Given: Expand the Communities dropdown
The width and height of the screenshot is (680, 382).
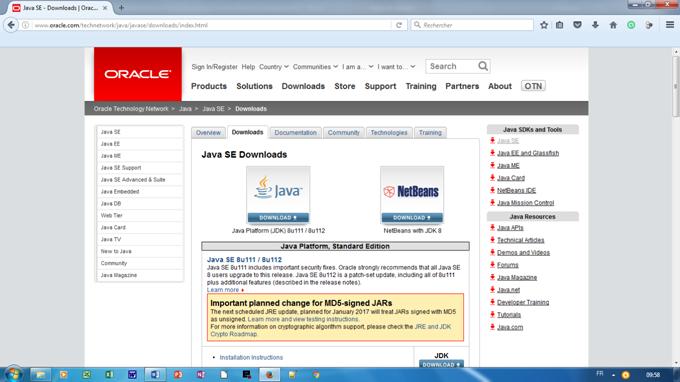Looking at the screenshot, I should click(x=315, y=67).
